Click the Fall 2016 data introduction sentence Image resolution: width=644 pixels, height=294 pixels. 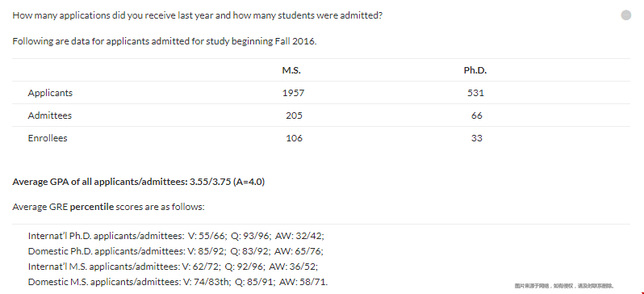(165, 41)
